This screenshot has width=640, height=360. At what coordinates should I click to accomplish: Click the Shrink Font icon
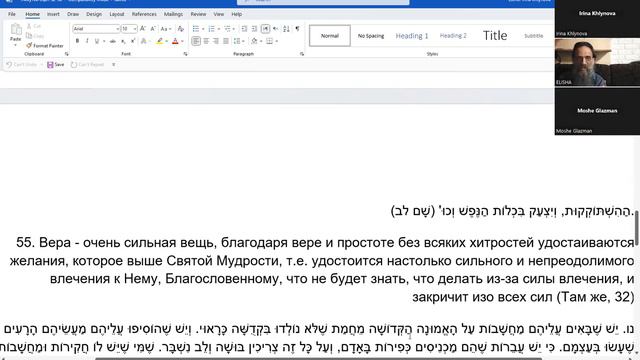point(153,29)
